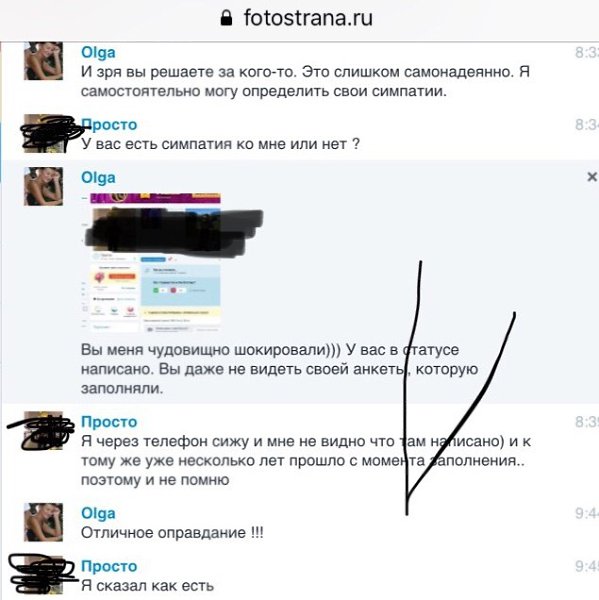Open the Просто name above the sympathy question

[x=109, y=125]
